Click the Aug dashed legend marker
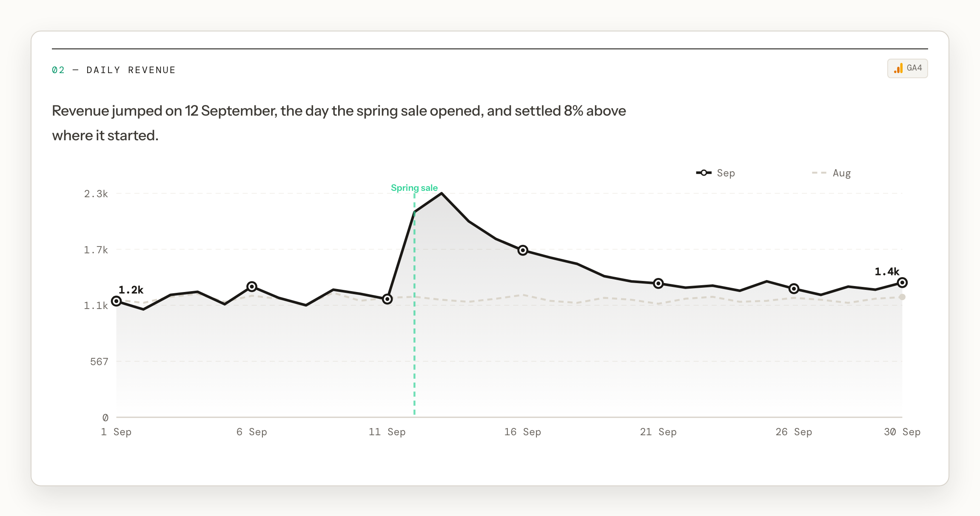Screen dimensions: 980x516 point(819,173)
